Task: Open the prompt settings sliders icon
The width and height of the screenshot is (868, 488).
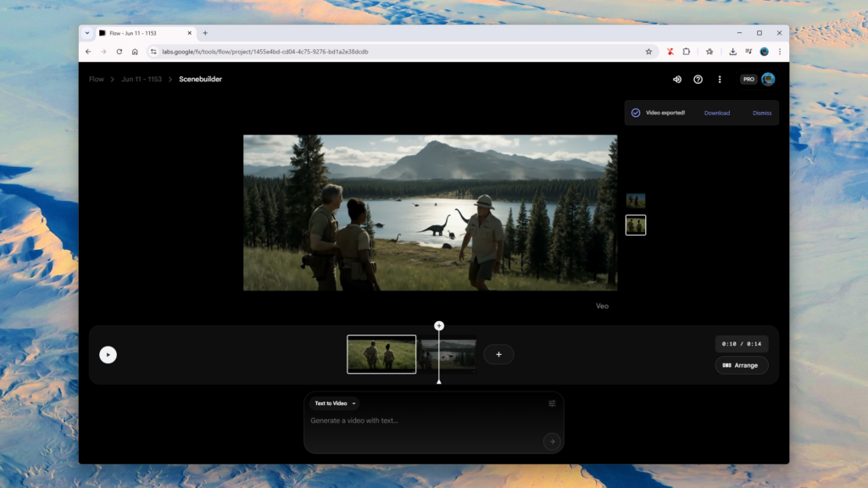Action: [x=552, y=403]
